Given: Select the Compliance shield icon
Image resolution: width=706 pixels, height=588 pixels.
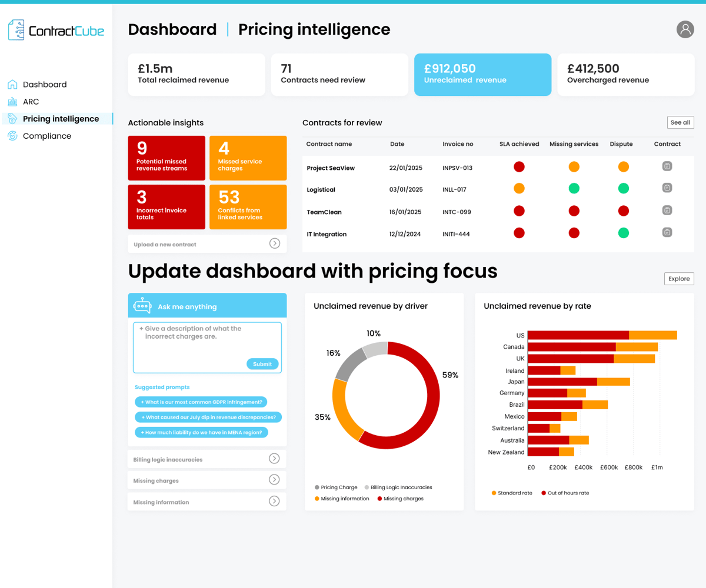Looking at the screenshot, I should (x=11, y=136).
